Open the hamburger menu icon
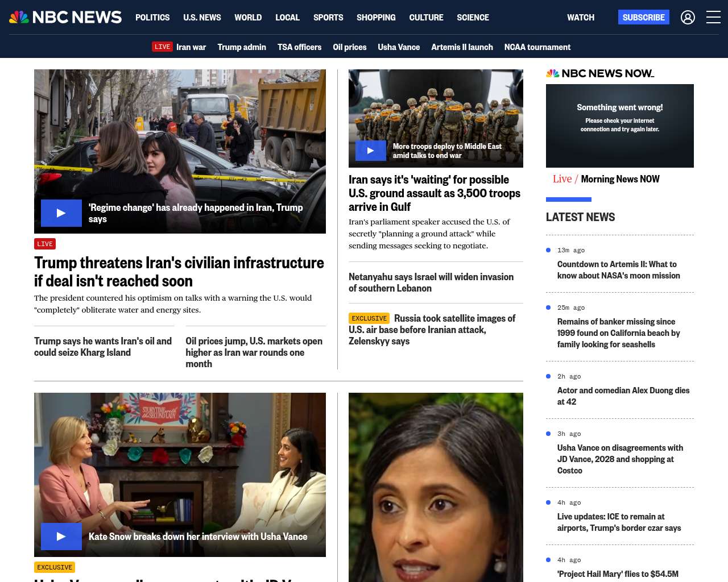The height and width of the screenshot is (582, 728). point(713,18)
